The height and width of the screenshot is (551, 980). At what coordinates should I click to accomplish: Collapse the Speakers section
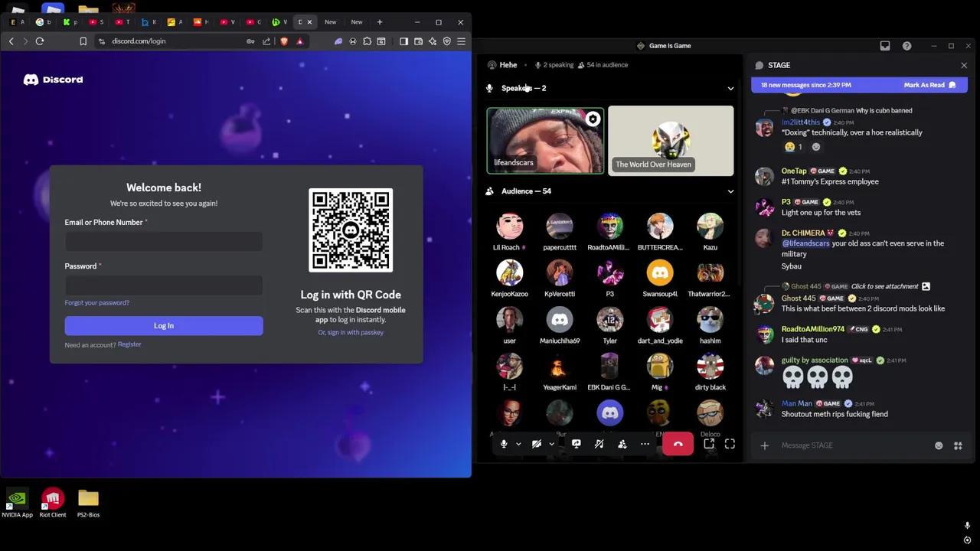730,88
